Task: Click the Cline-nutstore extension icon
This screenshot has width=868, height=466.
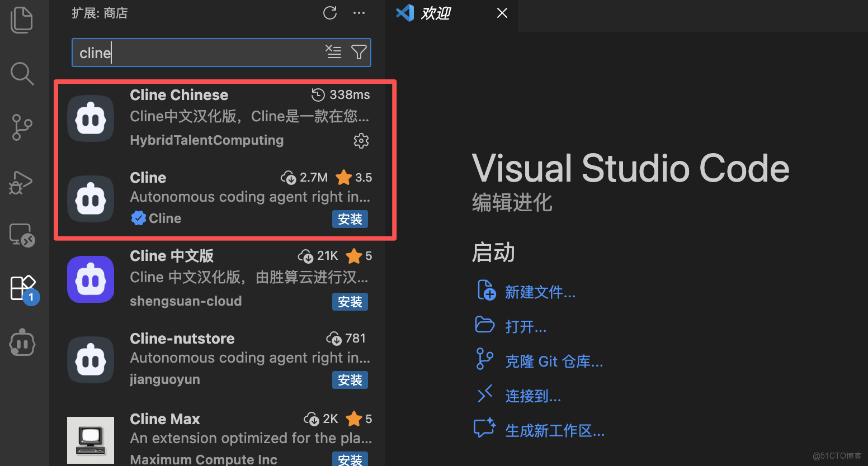Action: click(91, 360)
